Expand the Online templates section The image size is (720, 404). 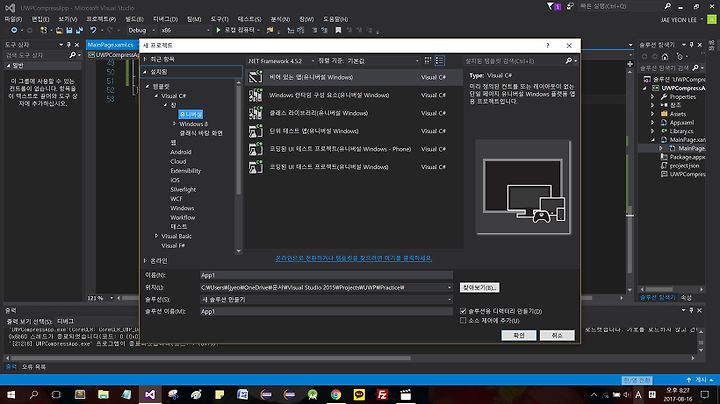click(145, 261)
